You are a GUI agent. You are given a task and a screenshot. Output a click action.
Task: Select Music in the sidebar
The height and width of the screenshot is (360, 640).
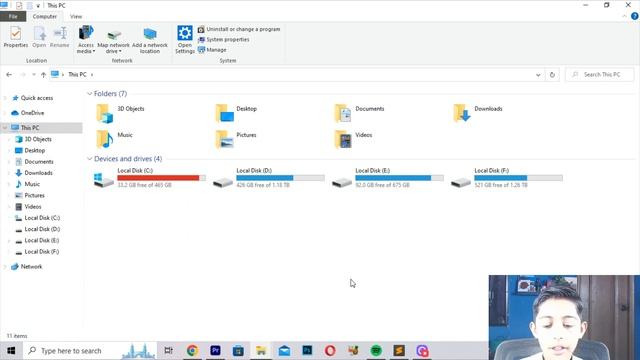pos(32,184)
